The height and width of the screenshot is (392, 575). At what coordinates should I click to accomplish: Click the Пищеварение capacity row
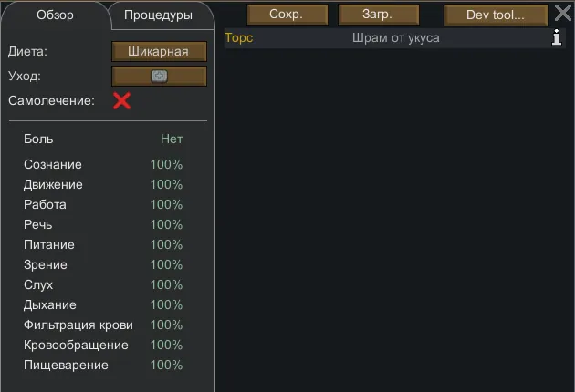pyautogui.click(x=103, y=366)
